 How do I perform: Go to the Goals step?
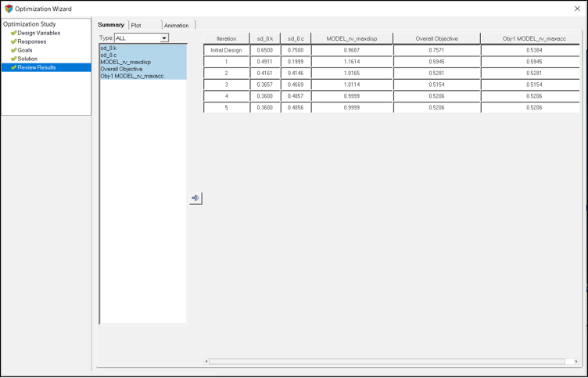[25, 50]
